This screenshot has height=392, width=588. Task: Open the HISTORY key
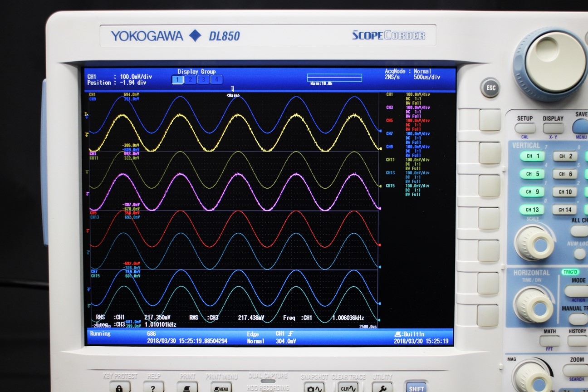pos(577,341)
